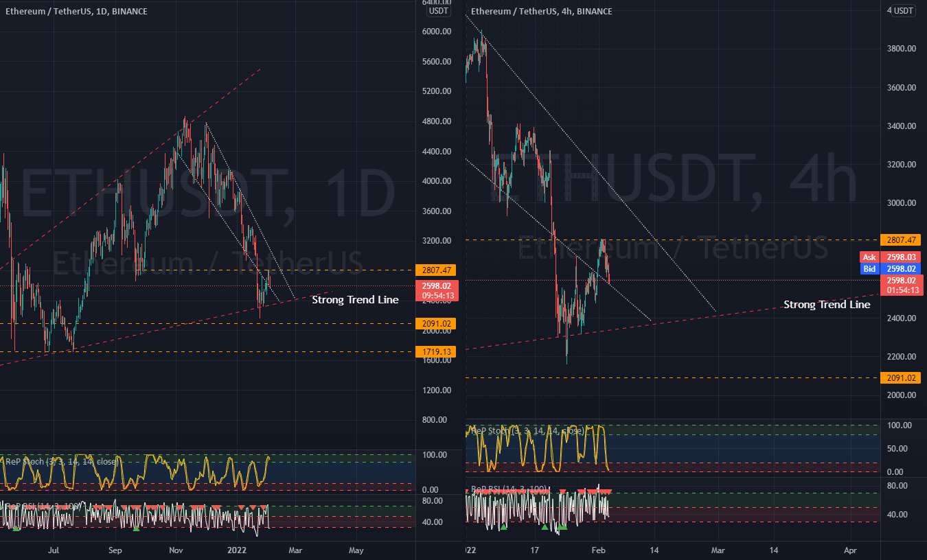Click the Bid 2598.02 price label

click(x=891, y=269)
